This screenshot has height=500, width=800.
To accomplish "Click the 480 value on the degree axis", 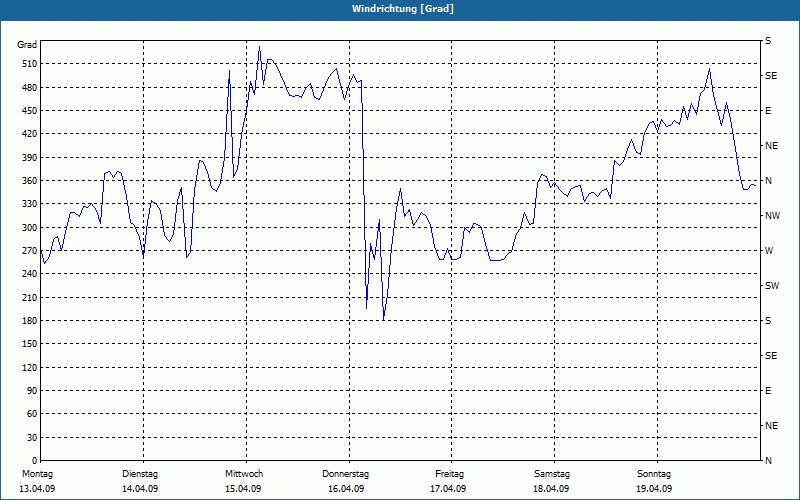I will coord(30,88).
